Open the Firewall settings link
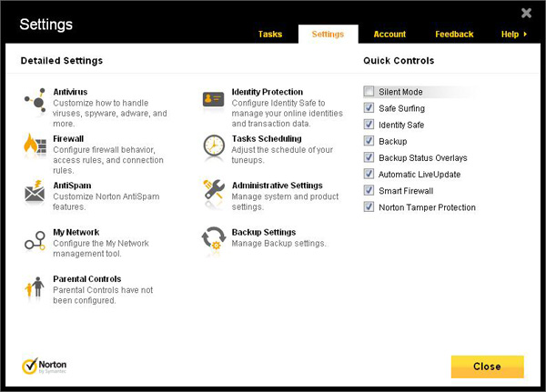 point(68,138)
